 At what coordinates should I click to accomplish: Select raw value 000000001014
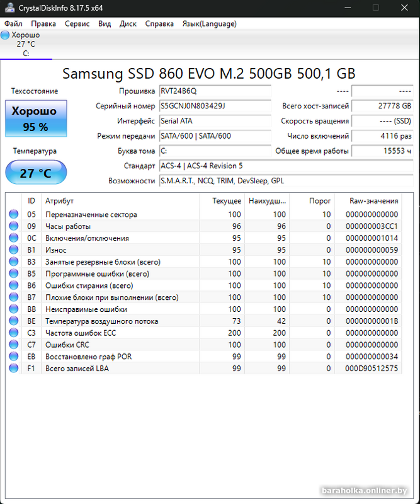[372, 238]
